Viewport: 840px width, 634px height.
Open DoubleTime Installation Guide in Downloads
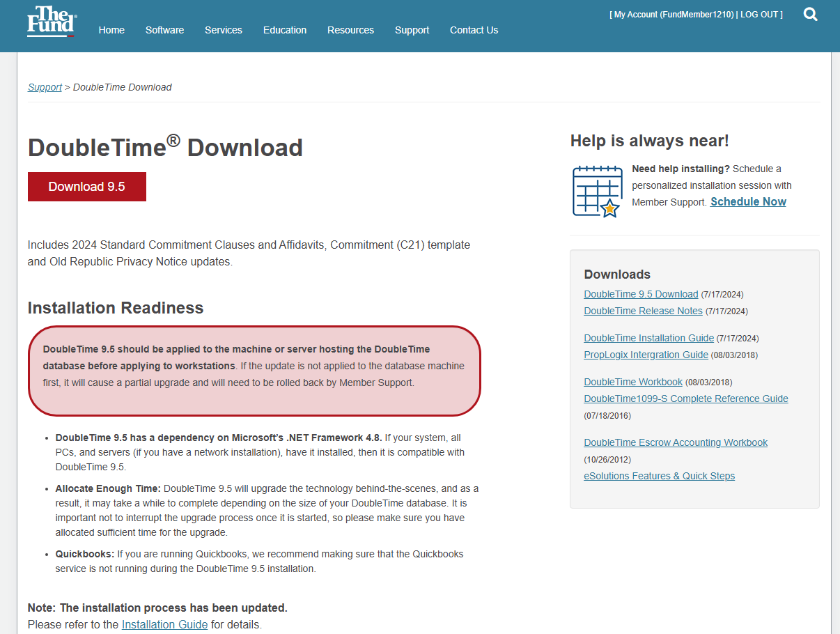[648, 338]
